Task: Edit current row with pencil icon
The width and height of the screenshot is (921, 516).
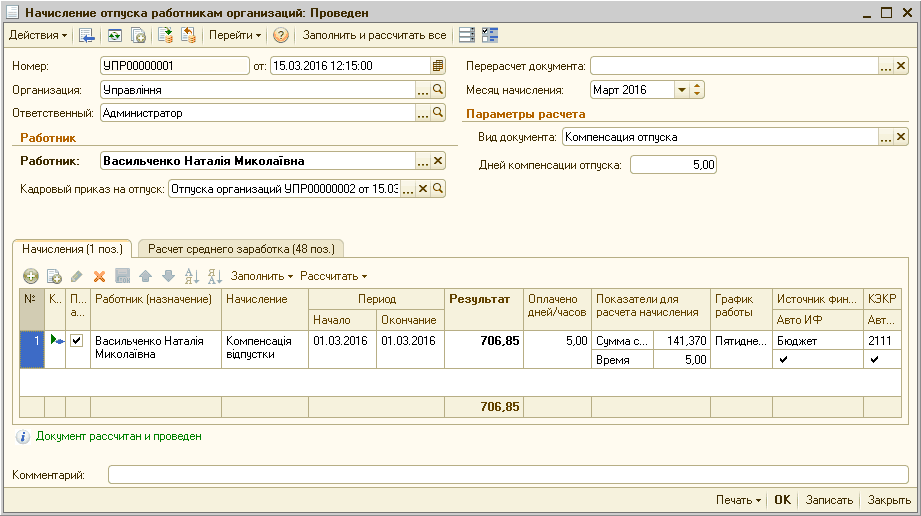Action: [77, 276]
